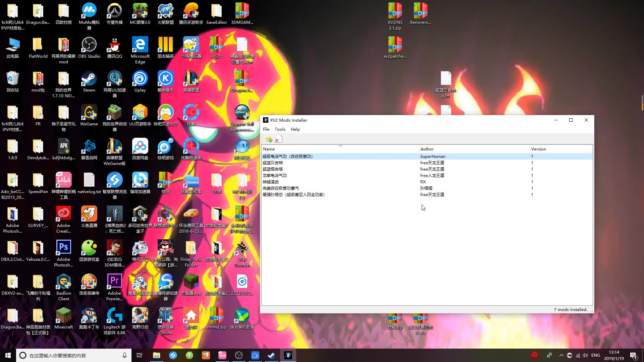The width and height of the screenshot is (644, 362).
Task: Click the Windows Start button
Action: tap(8, 355)
